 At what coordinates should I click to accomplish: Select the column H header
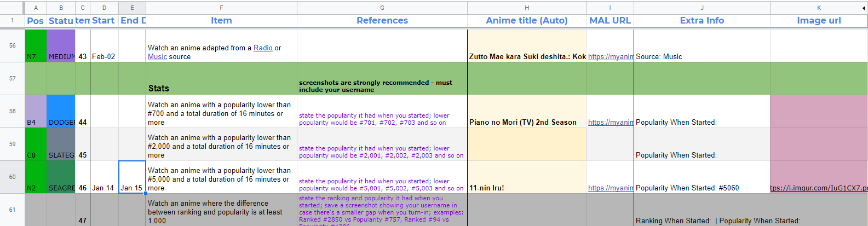(x=526, y=8)
